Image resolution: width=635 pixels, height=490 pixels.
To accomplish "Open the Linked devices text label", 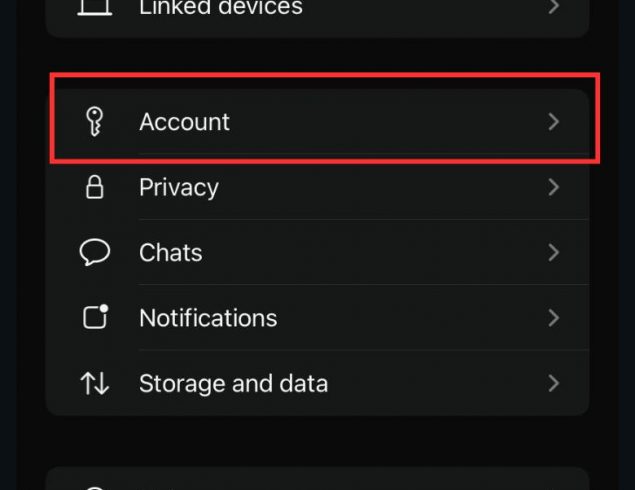I will tap(220, 8).
